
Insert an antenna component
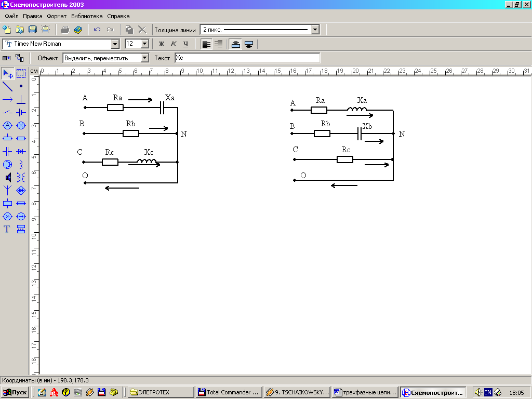[x=7, y=190]
